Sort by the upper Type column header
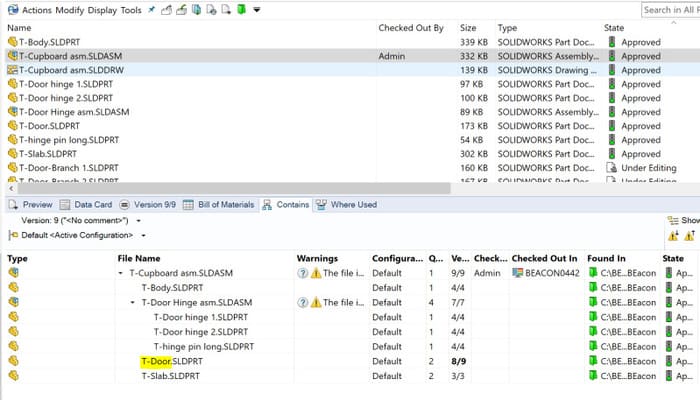This screenshot has height=400, width=700. click(x=507, y=28)
